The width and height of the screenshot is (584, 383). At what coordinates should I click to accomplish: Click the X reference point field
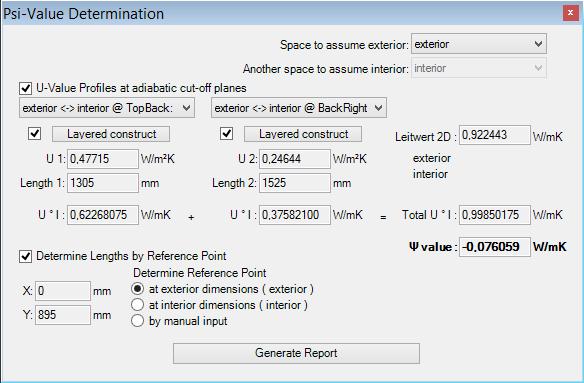click(63, 291)
